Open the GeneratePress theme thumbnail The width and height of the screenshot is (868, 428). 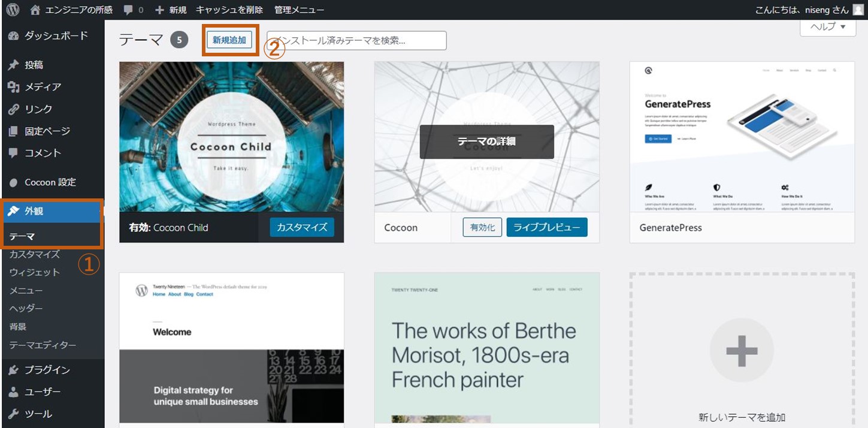tap(742, 137)
